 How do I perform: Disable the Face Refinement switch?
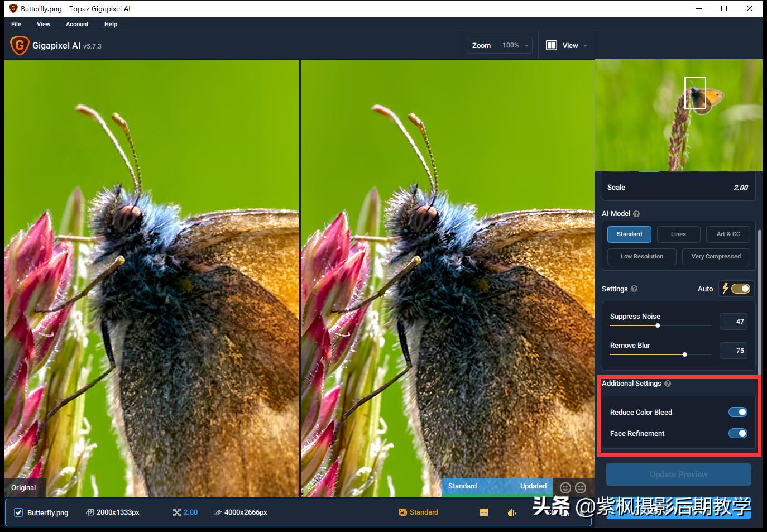[738, 433]
